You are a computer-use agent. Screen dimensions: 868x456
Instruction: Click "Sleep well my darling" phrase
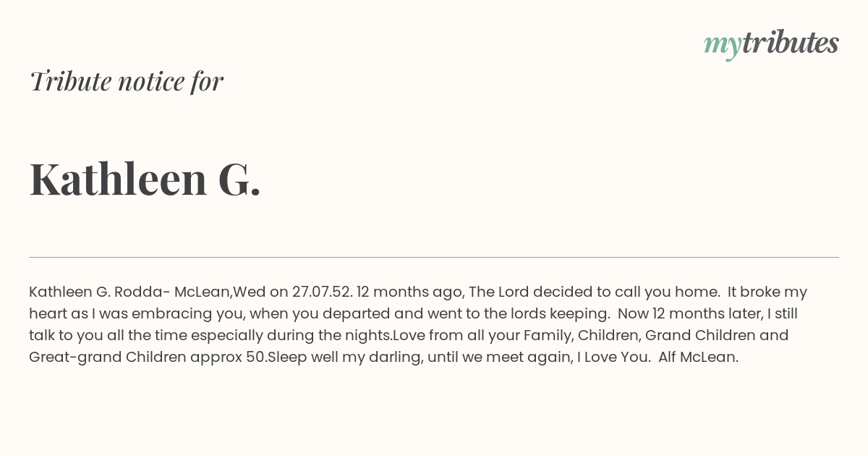(x=344, y=357)
